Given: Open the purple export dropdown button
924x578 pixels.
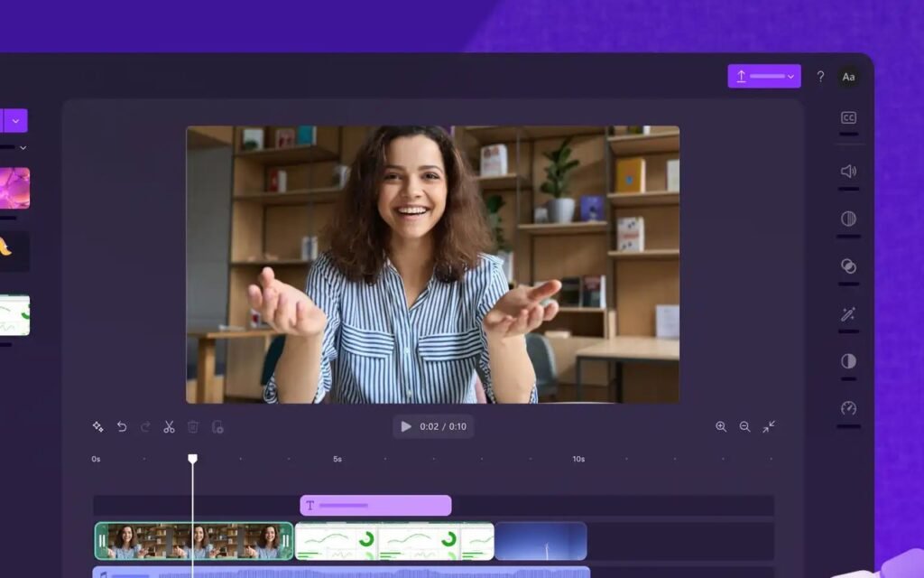Looking at the screenshot, I should [x=763, y=76].
